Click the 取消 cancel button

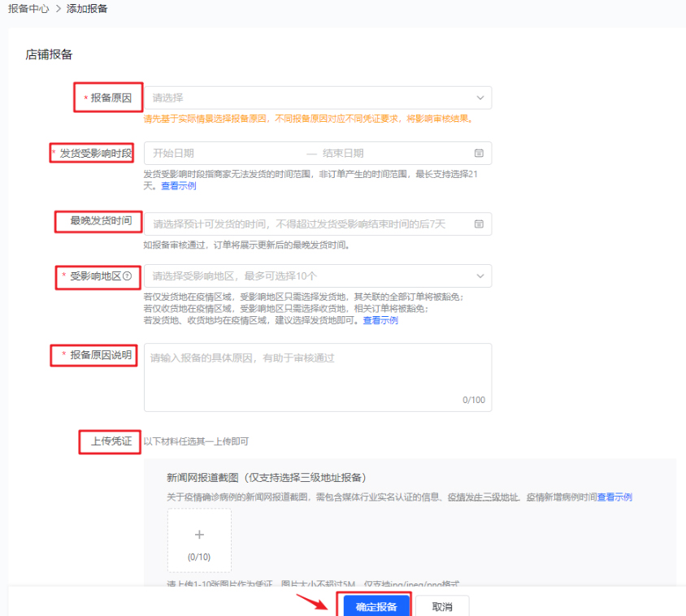tap(442, 605)
